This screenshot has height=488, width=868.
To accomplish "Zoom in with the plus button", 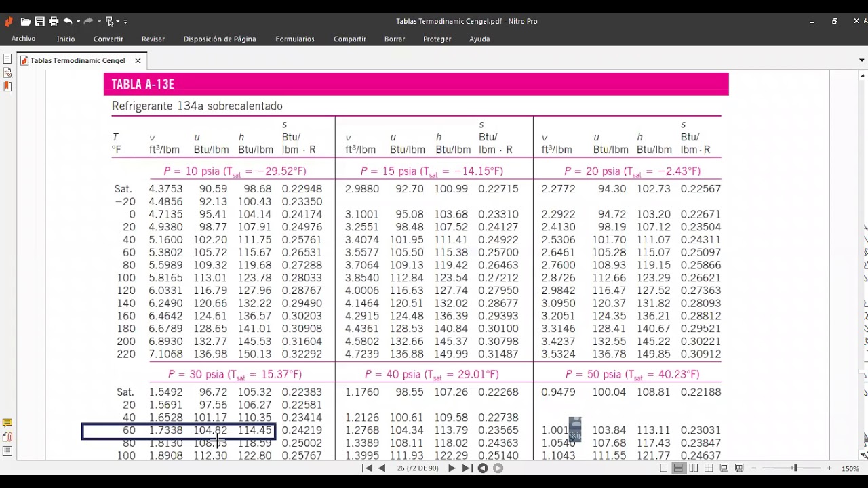I will click(x=829, y=468).
